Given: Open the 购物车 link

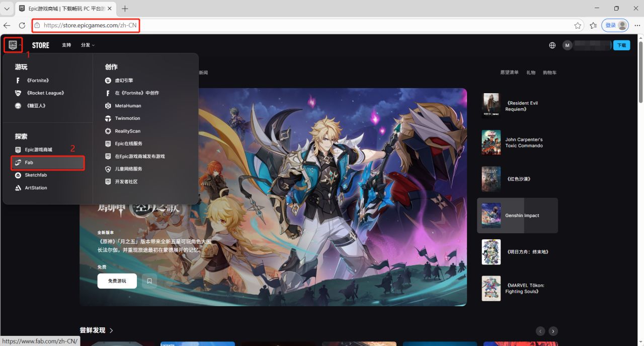Looking at the screenshot, I should click(549, 73).
